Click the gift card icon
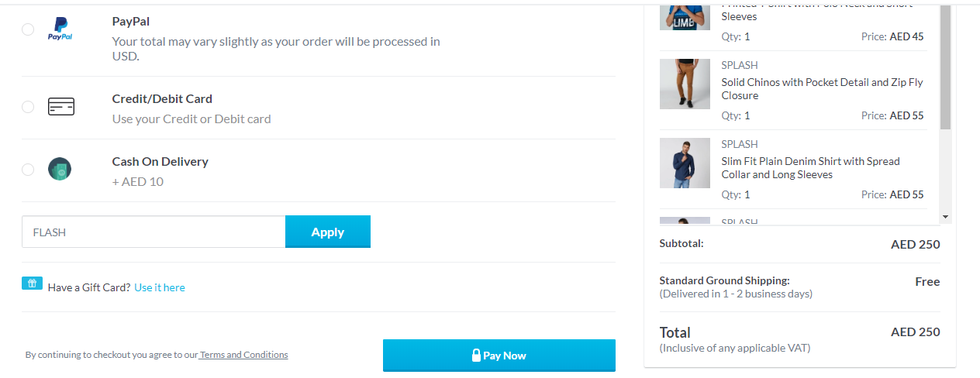 [32, 283]
